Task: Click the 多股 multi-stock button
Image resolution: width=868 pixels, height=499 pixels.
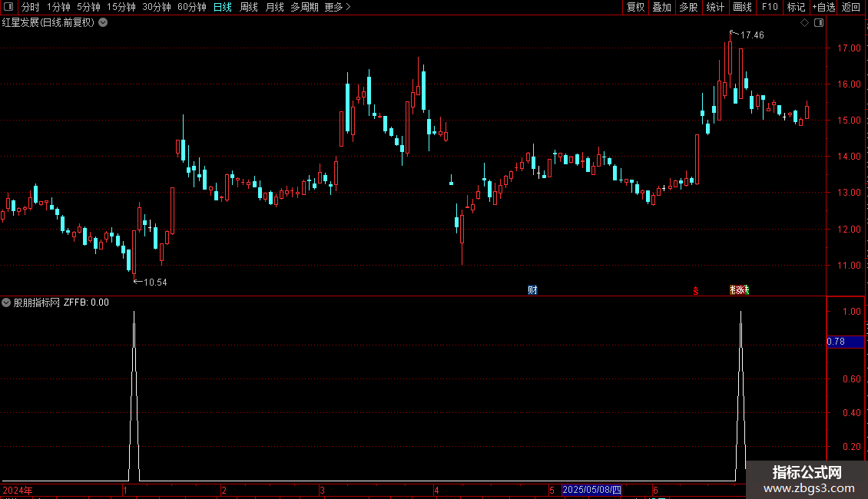Action: [x=688, y=7]
